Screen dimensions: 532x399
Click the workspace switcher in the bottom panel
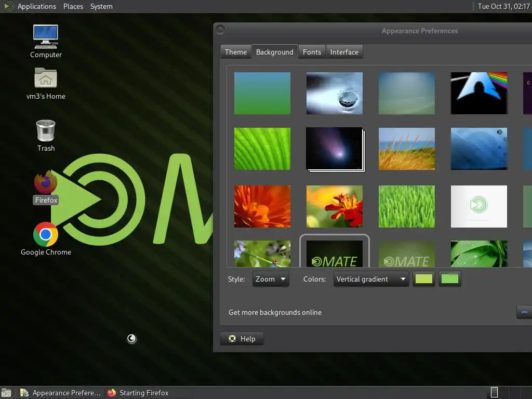(509, 393)
